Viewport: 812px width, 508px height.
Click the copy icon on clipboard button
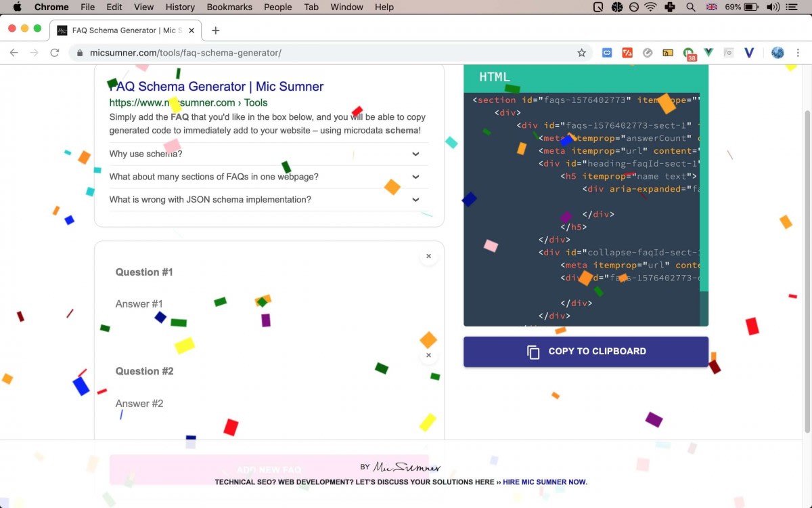click(533, 352)
